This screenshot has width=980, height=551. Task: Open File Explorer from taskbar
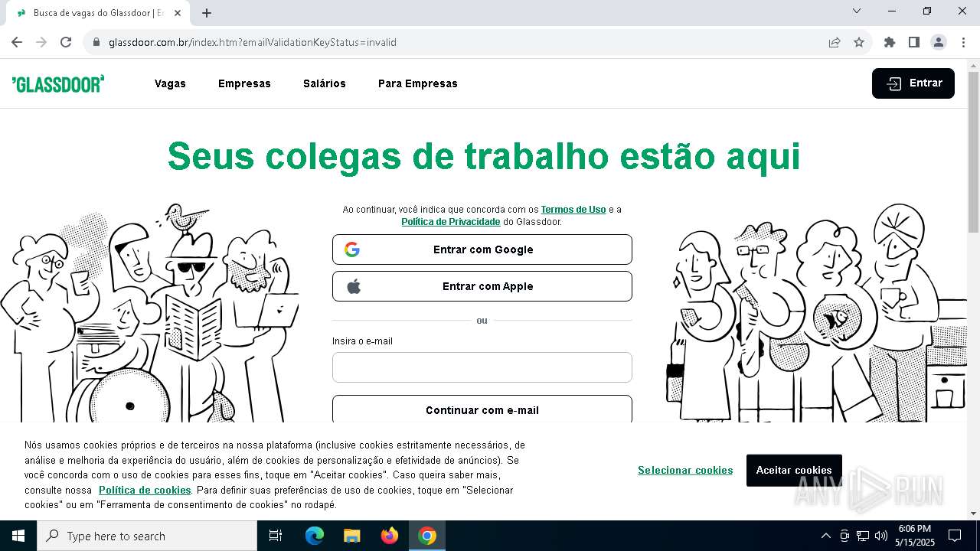[x=351, y=536]
